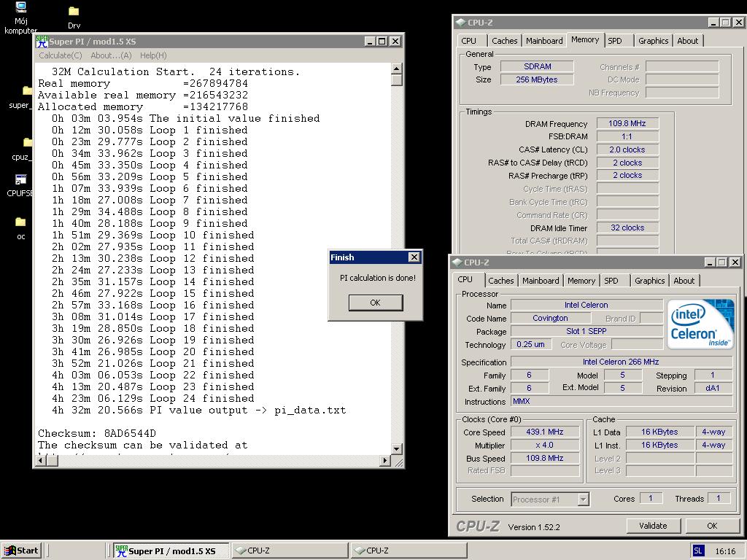Click the PI value output pi_data.txt line
747x560 pixels.
[x=198, y=411]
